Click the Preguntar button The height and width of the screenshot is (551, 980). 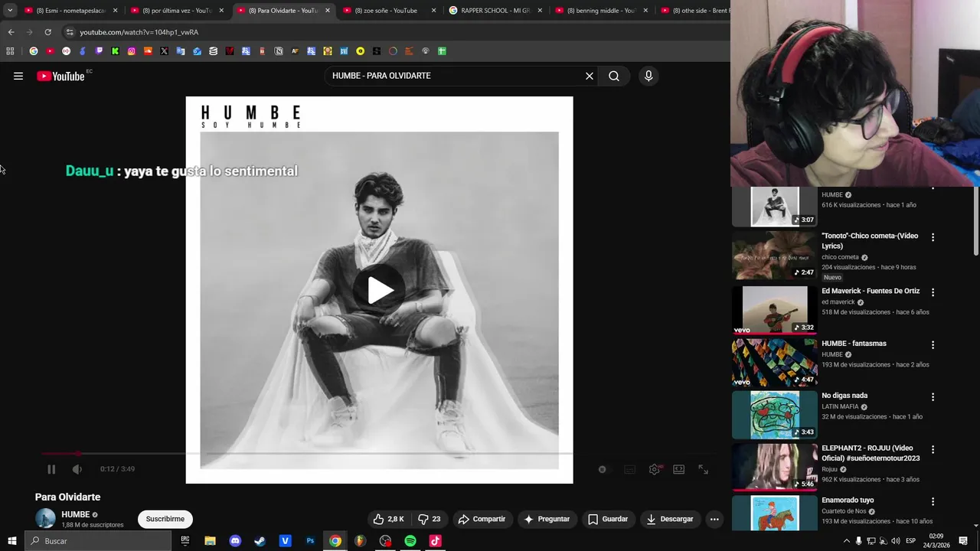[x=547, y=519]
